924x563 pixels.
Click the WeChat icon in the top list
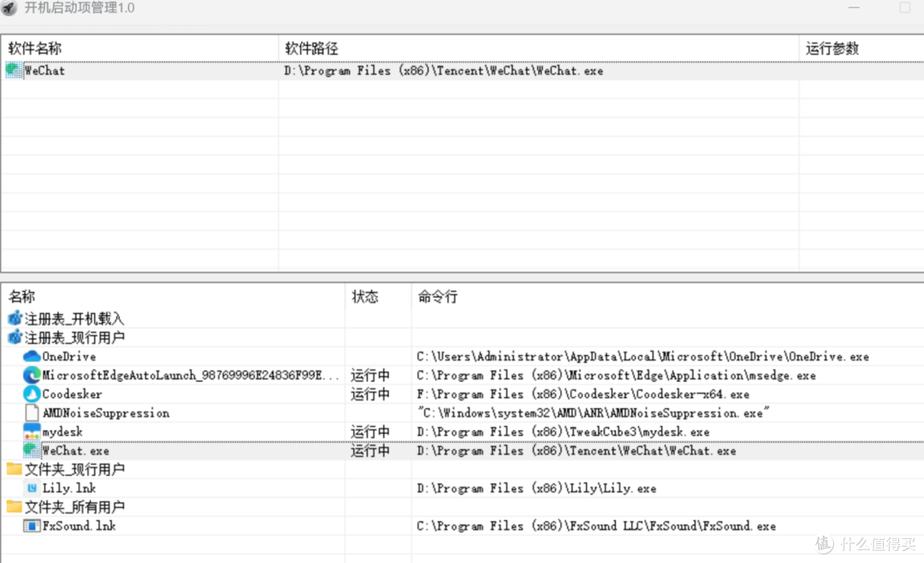(14, 70)
